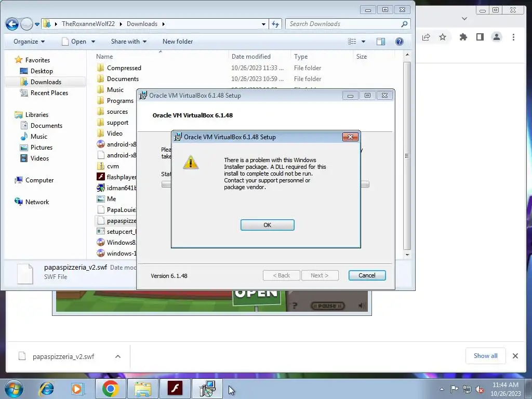Screen dimensions: 532x399
Task: Click the Downloads segment in the address bar
Action: 142,24
